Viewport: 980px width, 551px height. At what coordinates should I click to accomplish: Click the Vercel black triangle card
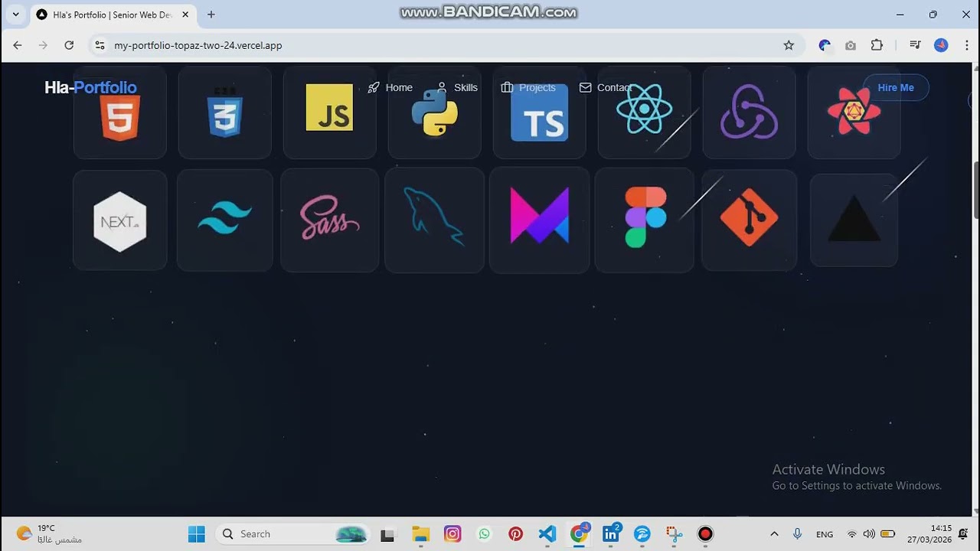point(854,220)
